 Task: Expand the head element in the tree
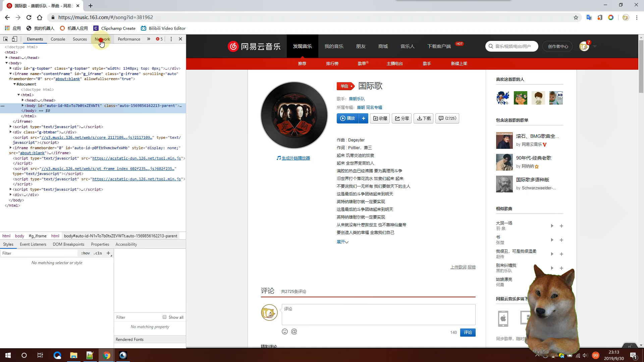point(7,58)
